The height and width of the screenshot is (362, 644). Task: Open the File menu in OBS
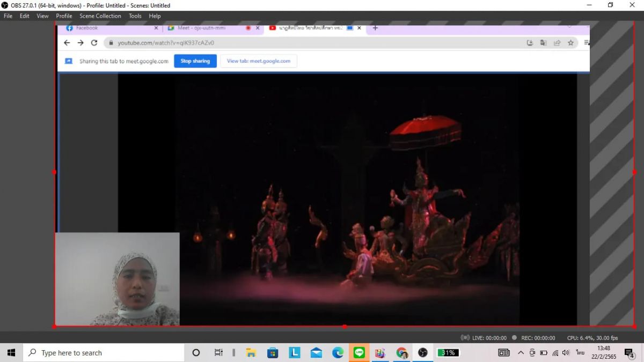click(8, 16)
